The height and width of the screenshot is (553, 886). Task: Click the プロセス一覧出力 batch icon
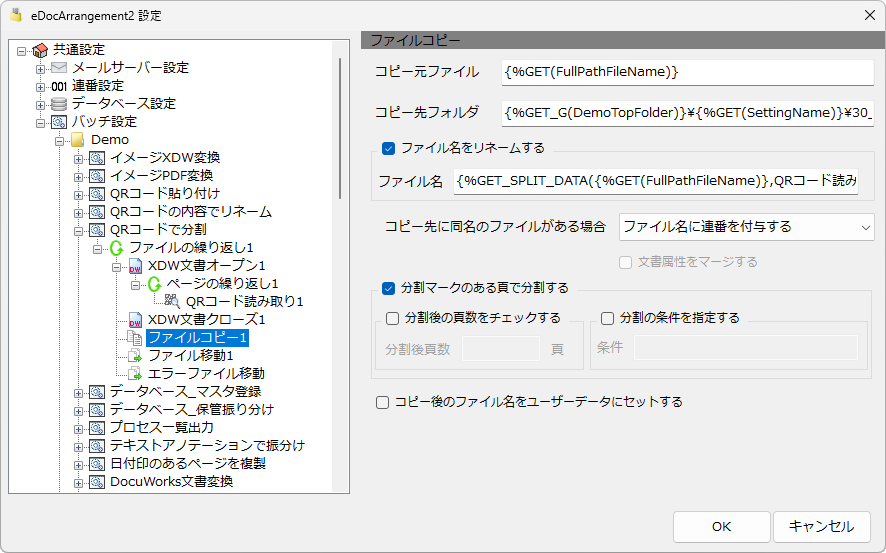pos(97,428)
